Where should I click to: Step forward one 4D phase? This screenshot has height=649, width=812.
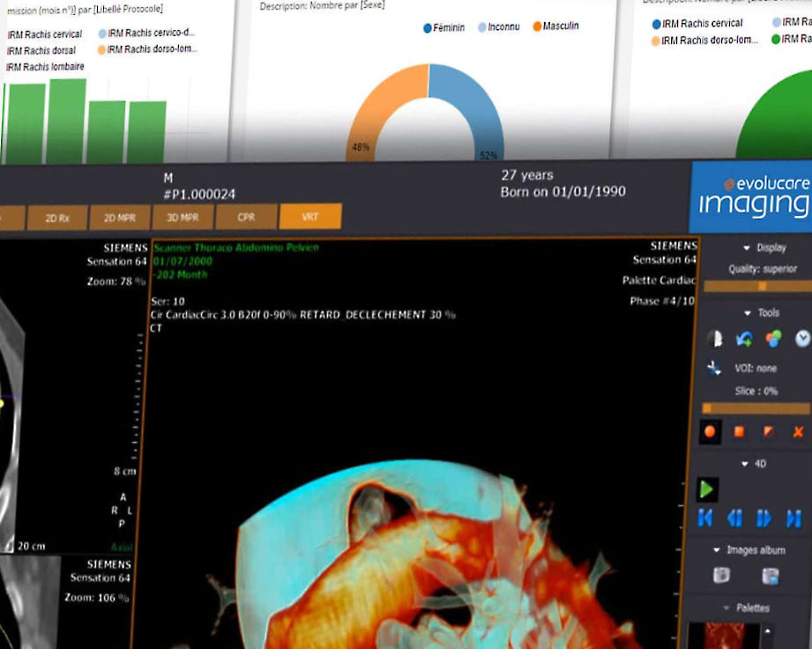point(764,518)
